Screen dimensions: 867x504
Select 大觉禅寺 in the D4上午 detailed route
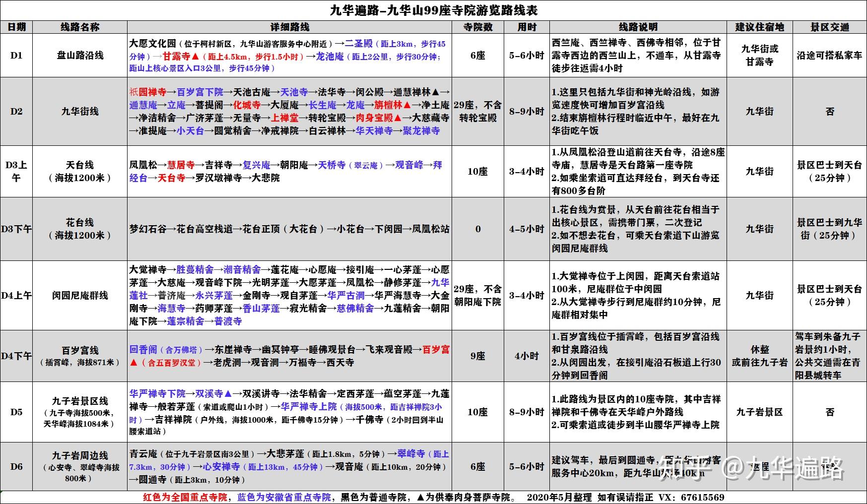pyautogui.click(x=148, y=269)
